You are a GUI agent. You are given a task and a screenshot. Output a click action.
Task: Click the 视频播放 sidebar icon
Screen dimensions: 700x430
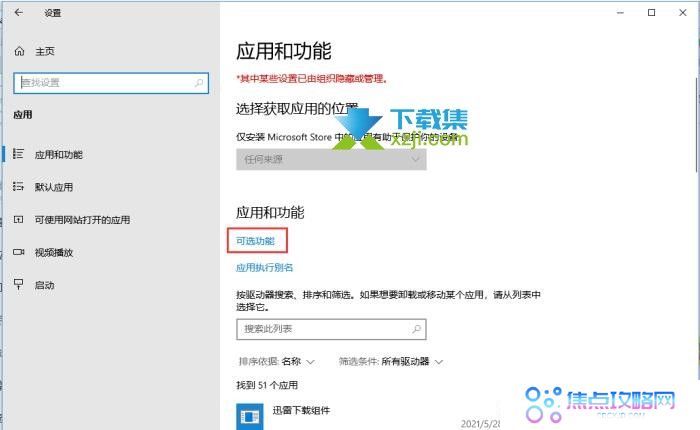(18, 252)
